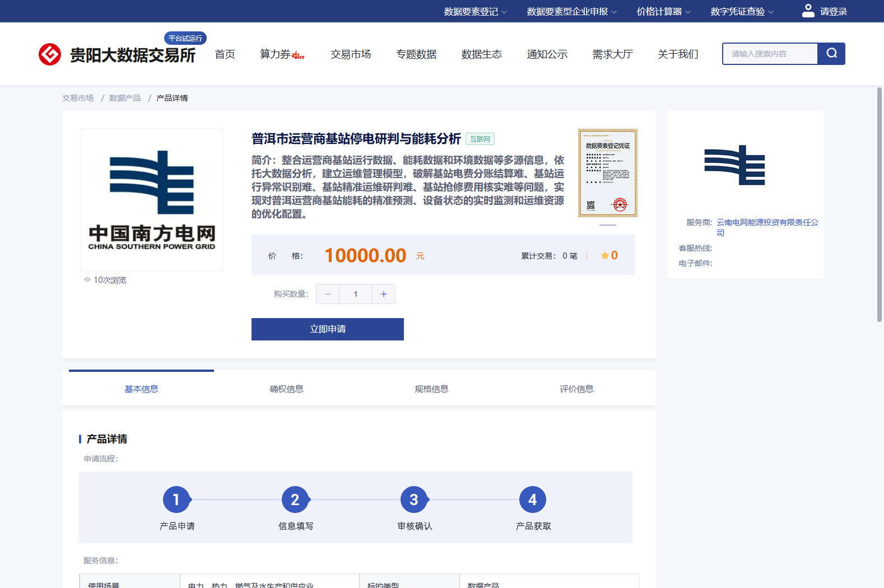This screenshot has width=884, height=588.
Task: Click the user avatar login icon
Action: tap(808, 11)
